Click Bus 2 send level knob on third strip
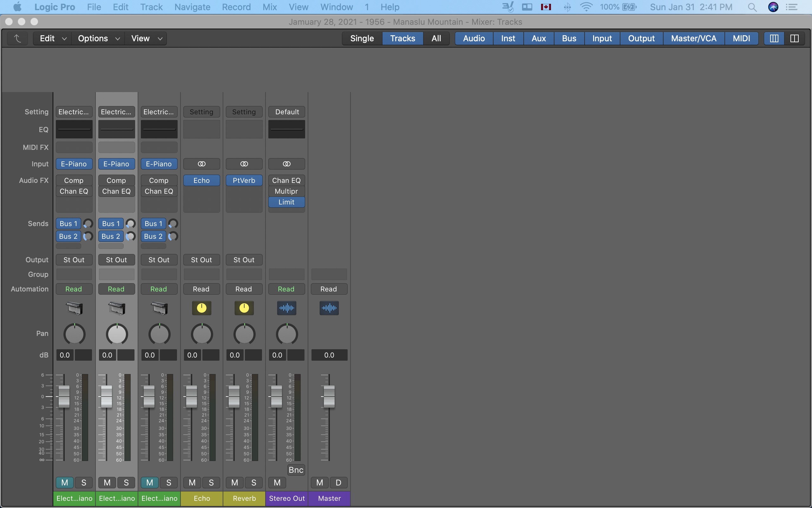The height and width of the screenshot is (508, 812). [x=173, y=236]
